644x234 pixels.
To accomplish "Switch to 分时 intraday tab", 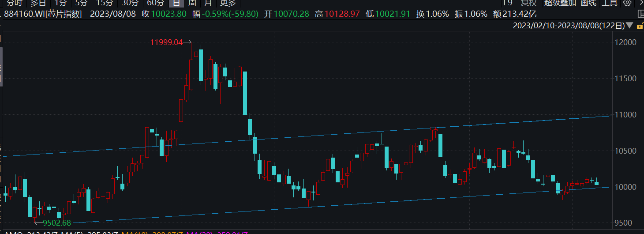I will click(14, 3).
